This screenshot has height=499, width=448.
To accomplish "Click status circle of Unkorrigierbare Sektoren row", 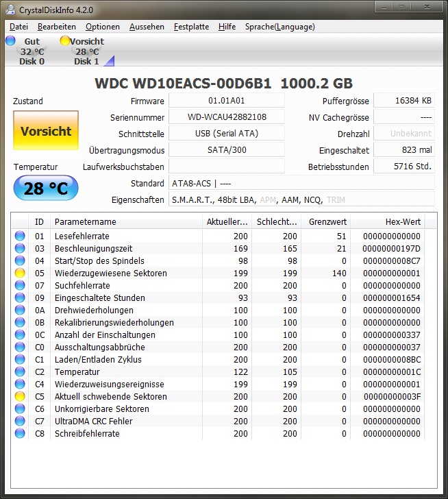I will pos(20,409).
